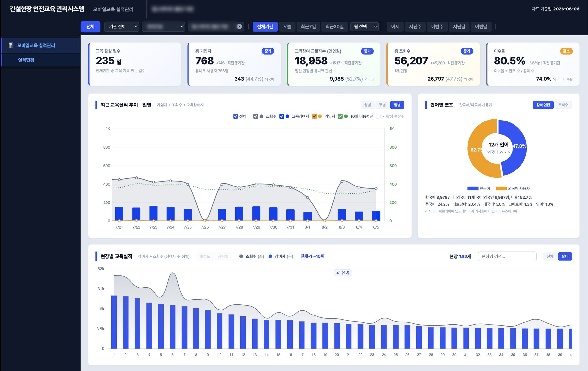
Task: Click the 이번달 quick filter button
Action: [x=481, y=27]
